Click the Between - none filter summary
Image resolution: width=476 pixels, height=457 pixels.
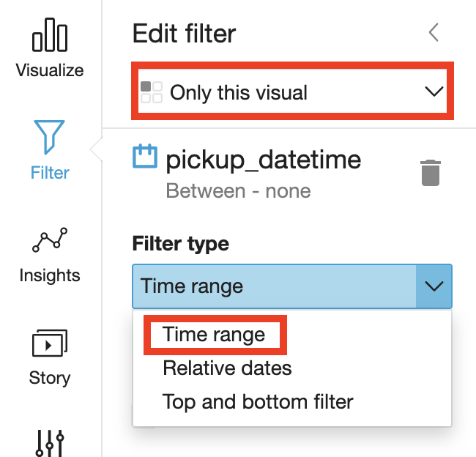[238, 191]
